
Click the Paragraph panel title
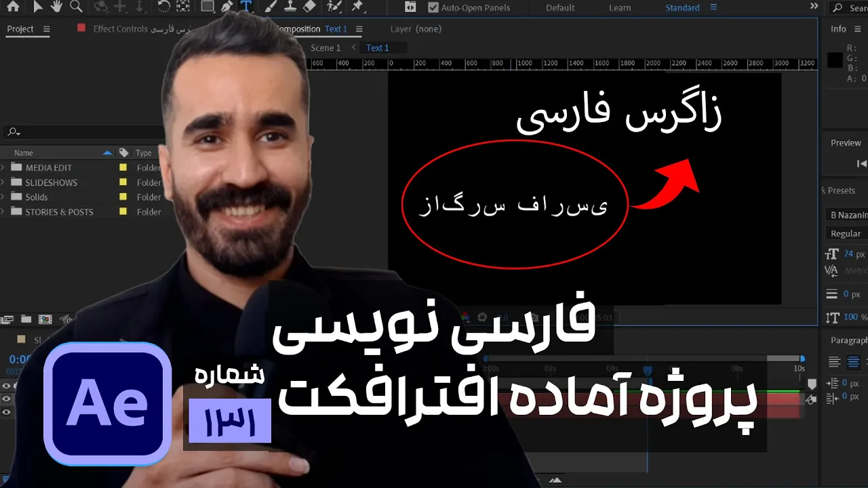849,341
